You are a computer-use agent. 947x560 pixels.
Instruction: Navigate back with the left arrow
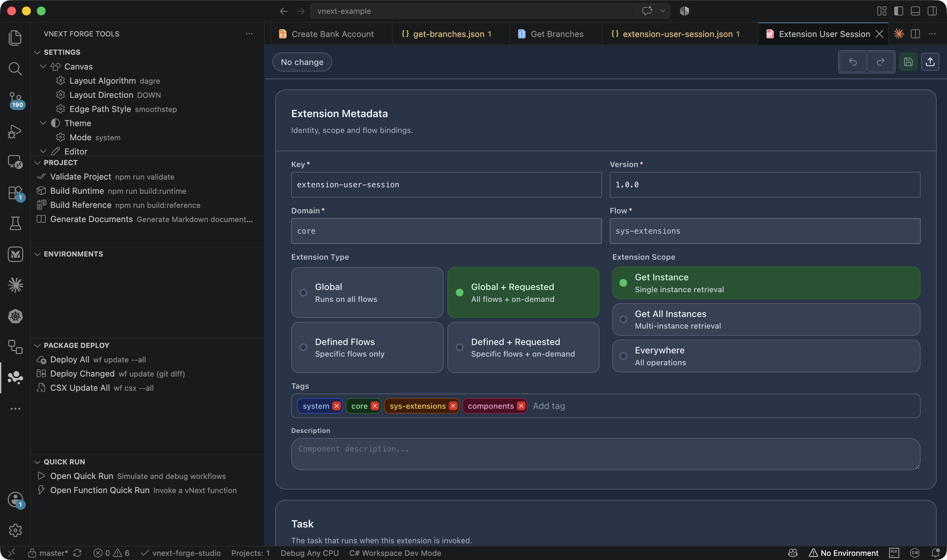click(x=284, y=11)
